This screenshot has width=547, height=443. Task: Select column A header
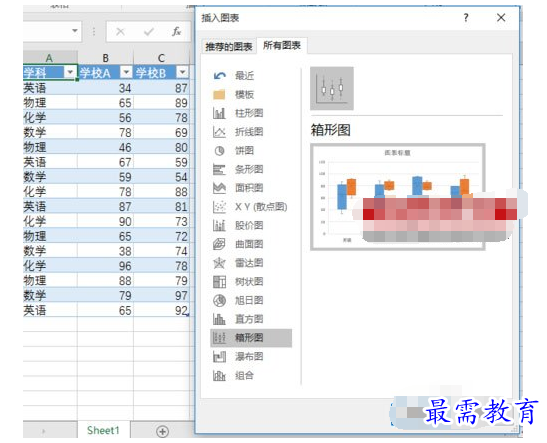(x=50, y=58)
